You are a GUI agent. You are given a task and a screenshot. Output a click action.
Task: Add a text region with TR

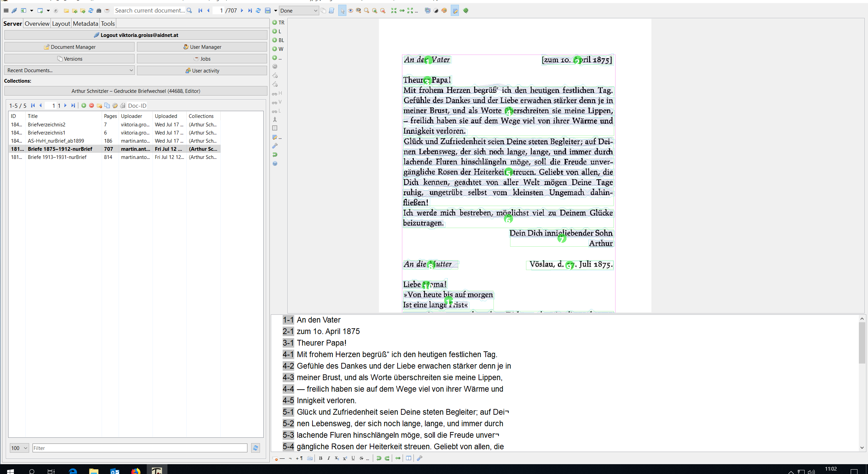pyautogui.click(x=278, y=23)
